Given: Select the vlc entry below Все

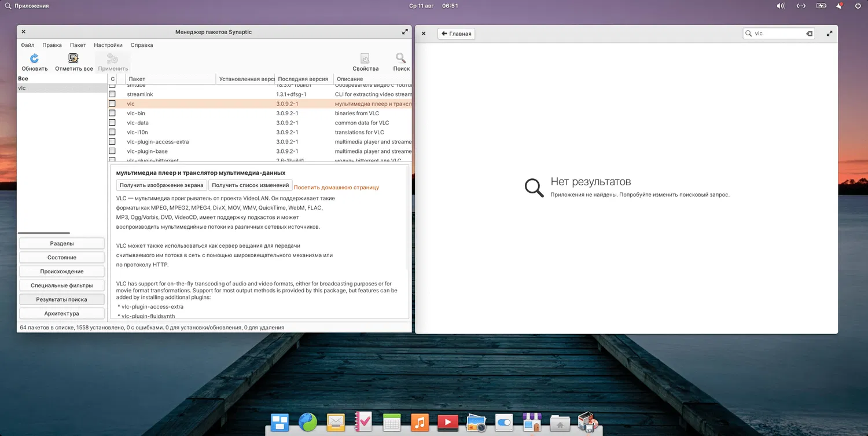Looking at the screenshot, I should click(x=61, y=88).
